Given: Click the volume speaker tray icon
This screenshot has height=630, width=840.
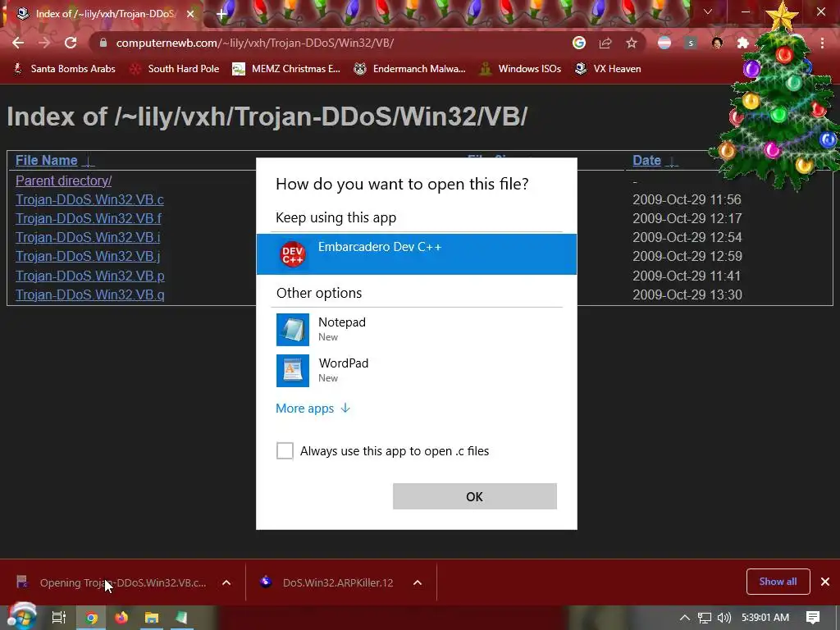Looking at the screenshot, I should [724, 618].
